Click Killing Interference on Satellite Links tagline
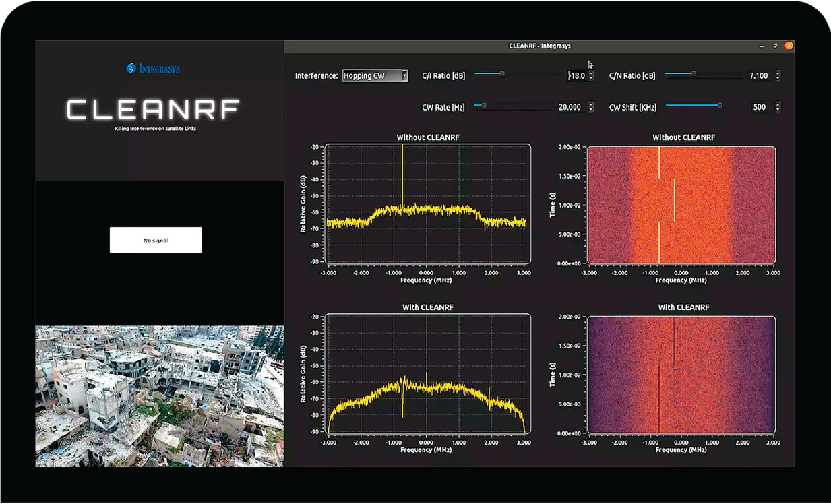Screen dimensions: 831x504 (x=156, y=128)
